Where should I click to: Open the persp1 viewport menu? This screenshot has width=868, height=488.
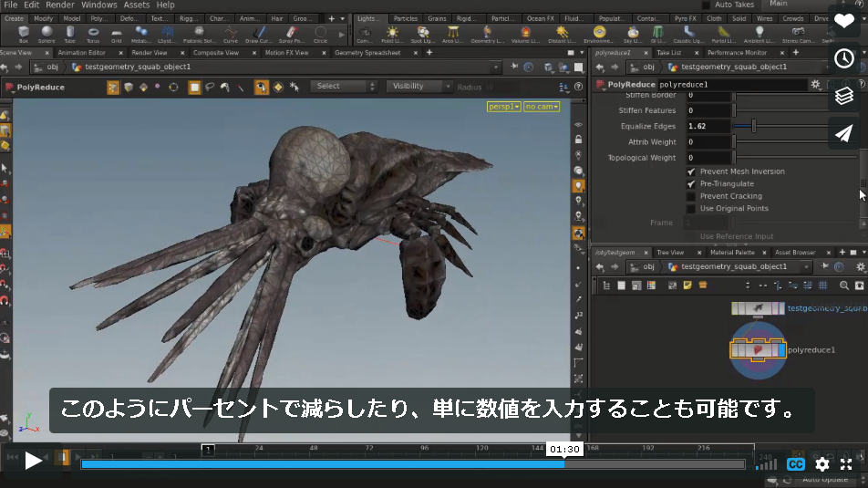click(x=503, y=107)
